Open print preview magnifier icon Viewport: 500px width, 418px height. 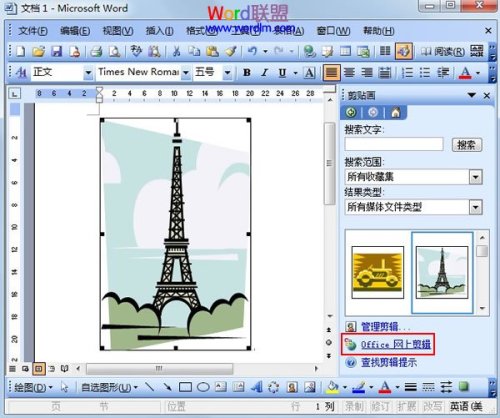[x=115, y=52]
